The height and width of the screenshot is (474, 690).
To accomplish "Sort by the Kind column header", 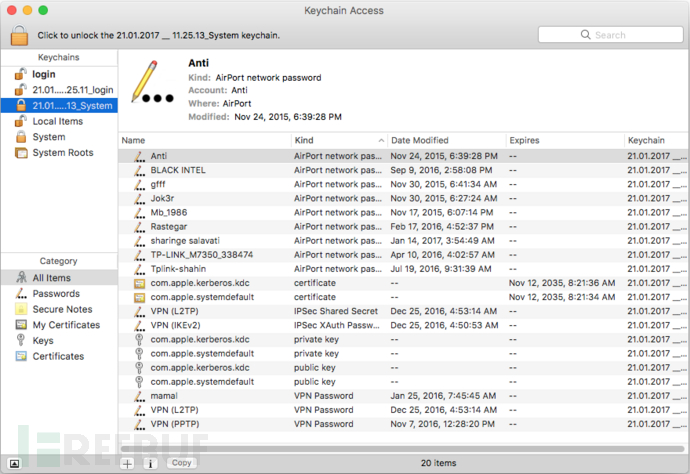I will [339, 140].
